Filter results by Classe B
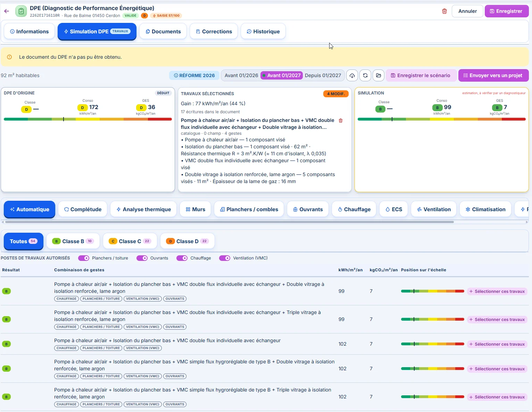532x412 pixels. 73,241
